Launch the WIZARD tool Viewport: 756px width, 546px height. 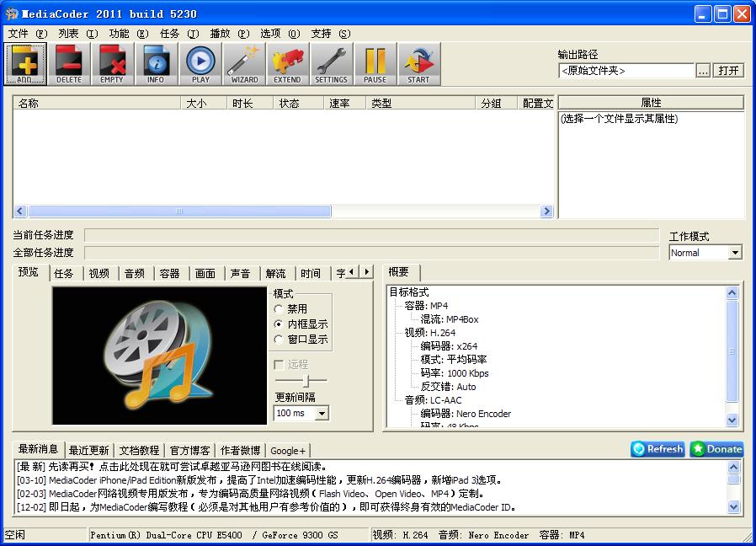pos(243,63)
